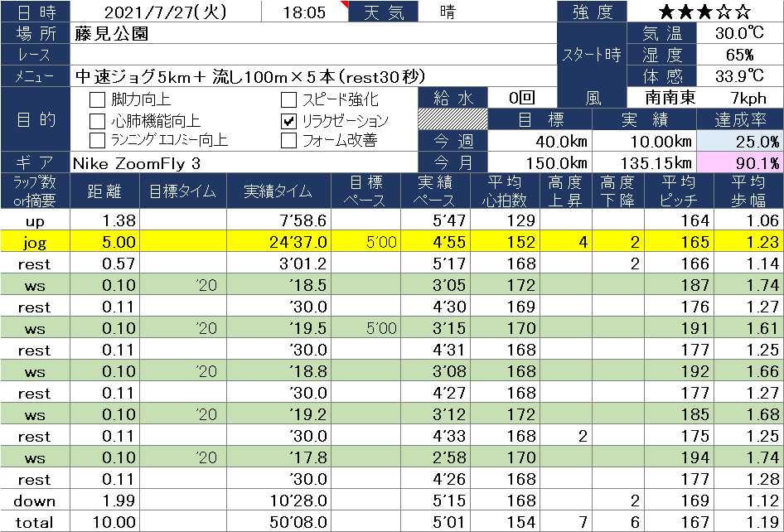
Task: Select the 給水 count cell 0回
Action: point(521,98)
